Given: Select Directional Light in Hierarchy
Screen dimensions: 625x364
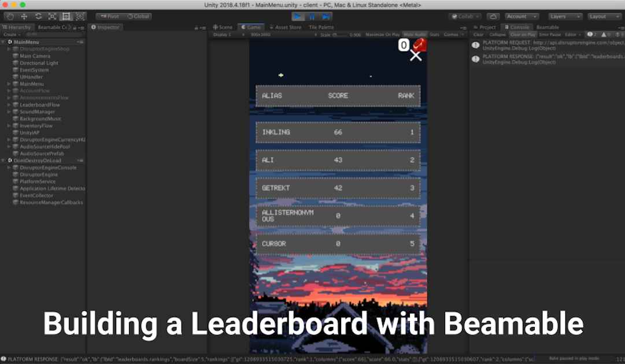Looking at the screenshot, I should point(39,63).
